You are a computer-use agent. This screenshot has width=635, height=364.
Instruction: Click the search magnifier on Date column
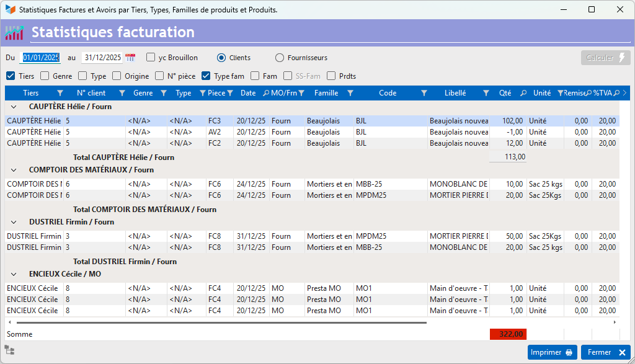(x=266, y=93)
